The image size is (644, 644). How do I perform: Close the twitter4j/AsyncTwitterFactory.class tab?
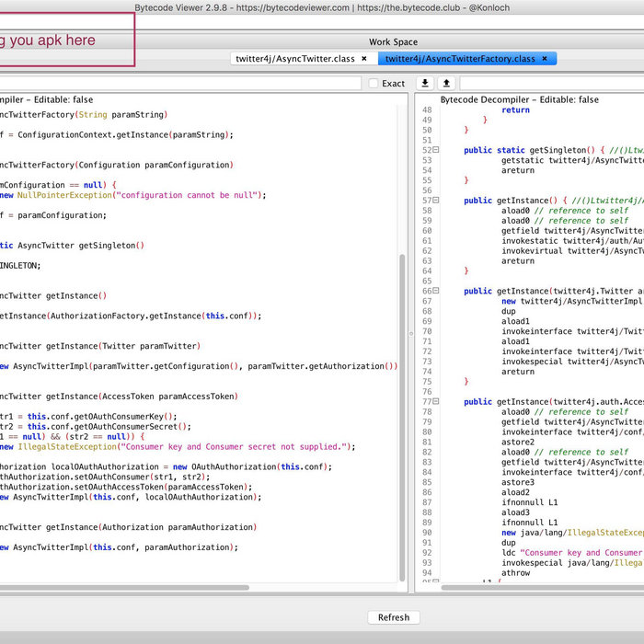click(545, 59)
